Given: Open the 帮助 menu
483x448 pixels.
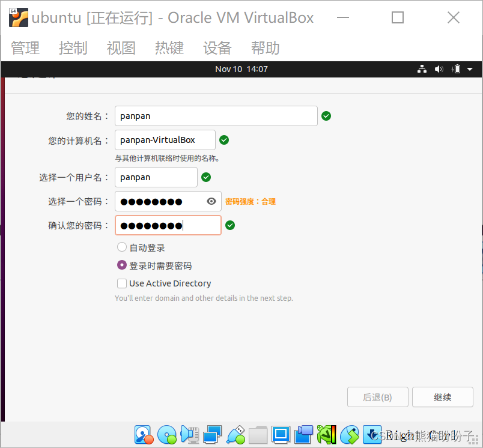Looking at the screenshot, I should [266, 48].
